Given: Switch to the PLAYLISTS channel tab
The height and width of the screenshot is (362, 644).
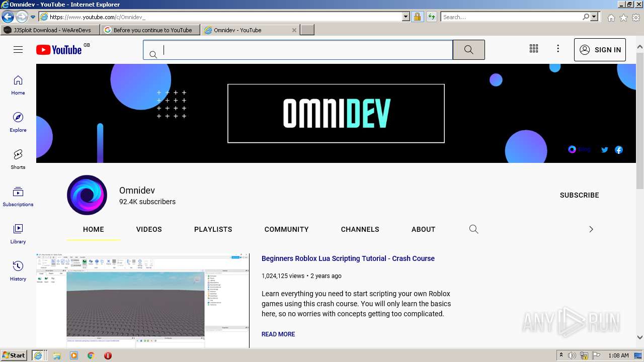Looking at the screenshot, I should [x=213, y=229].
